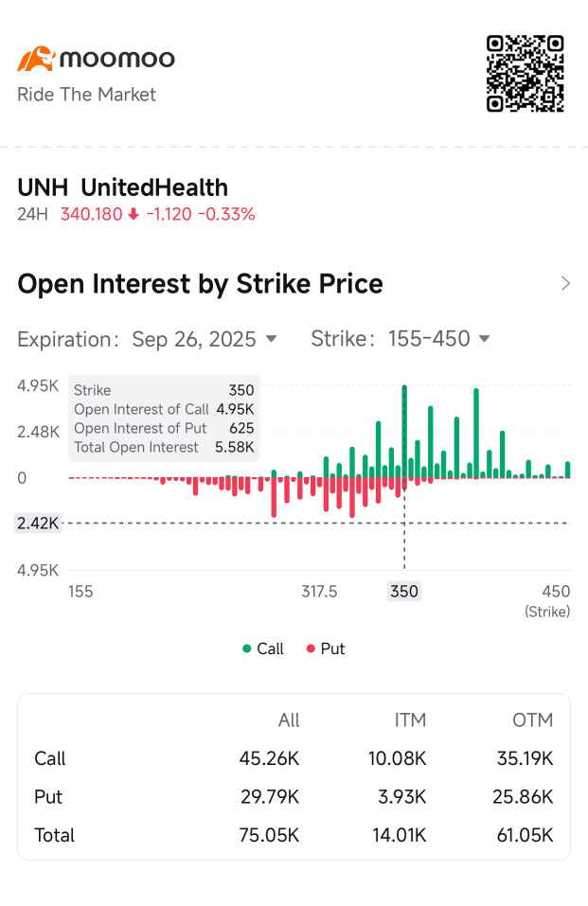
Task: Click the 2.42K value marker on y-axis
Action: (x=38, y=524)
